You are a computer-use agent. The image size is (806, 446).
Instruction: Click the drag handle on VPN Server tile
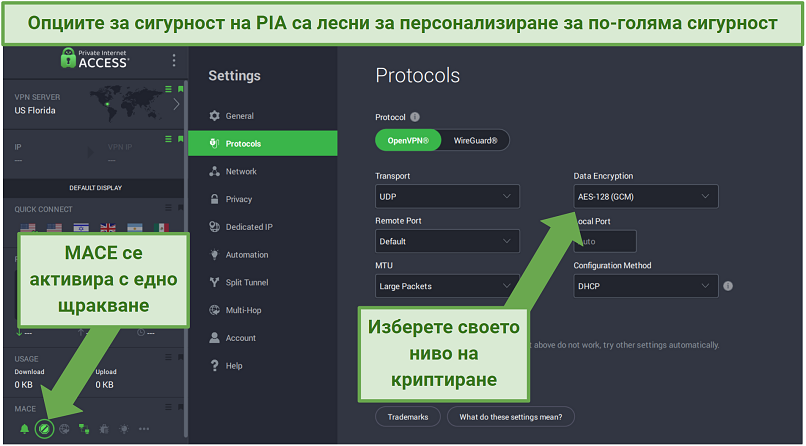168,89
